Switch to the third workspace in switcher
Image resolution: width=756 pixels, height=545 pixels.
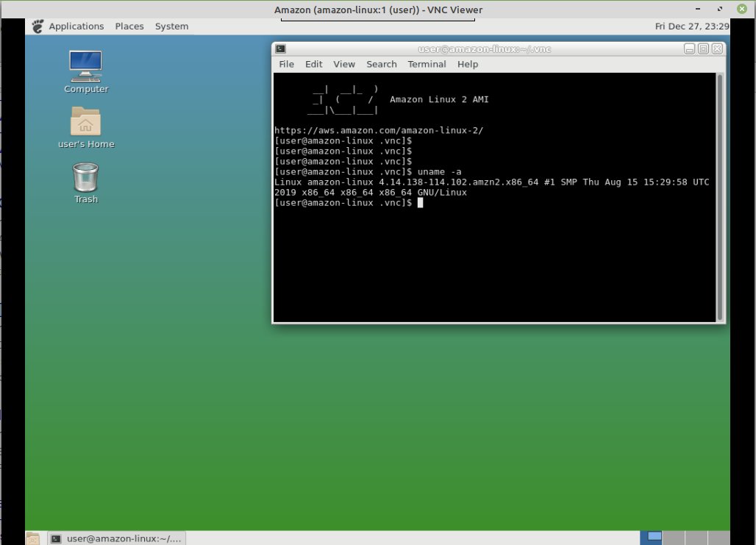tap(696, 538)
